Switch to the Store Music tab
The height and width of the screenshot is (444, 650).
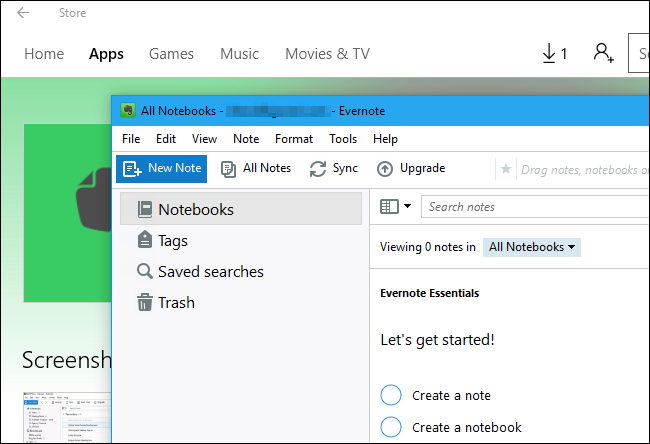point(240,54)
